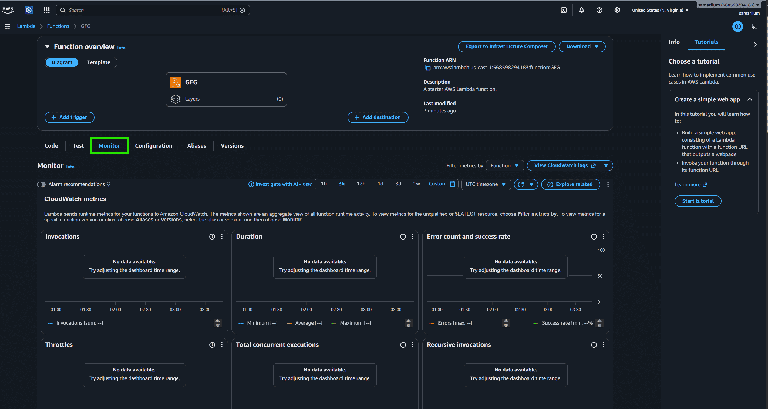
Task: Collapse the right help panel with arrow
Action: [755, 44]
